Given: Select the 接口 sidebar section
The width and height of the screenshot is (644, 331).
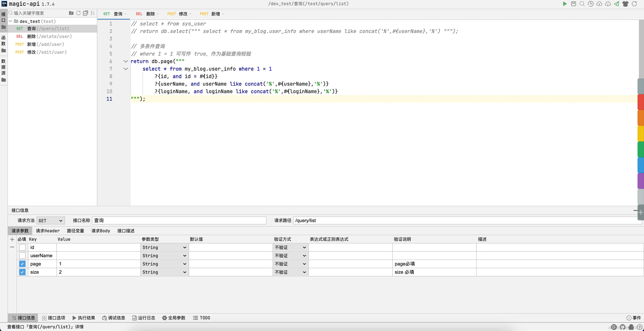Looking at the screenshot, I should [x=3, y=20].
